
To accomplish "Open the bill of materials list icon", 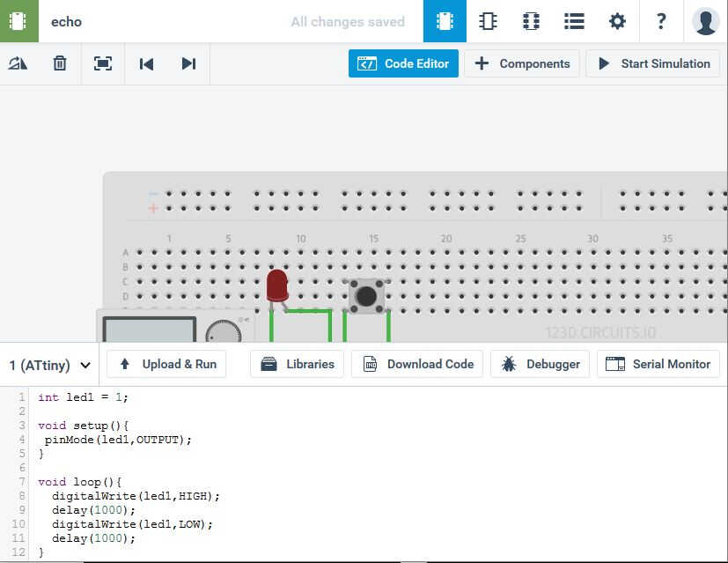I will [x=574, y=21].
